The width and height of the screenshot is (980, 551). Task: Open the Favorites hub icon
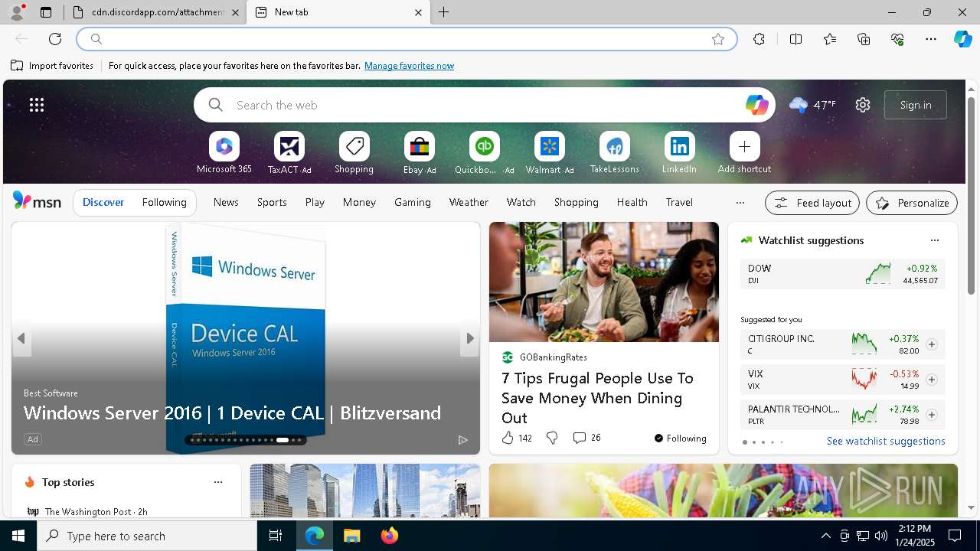830,39
